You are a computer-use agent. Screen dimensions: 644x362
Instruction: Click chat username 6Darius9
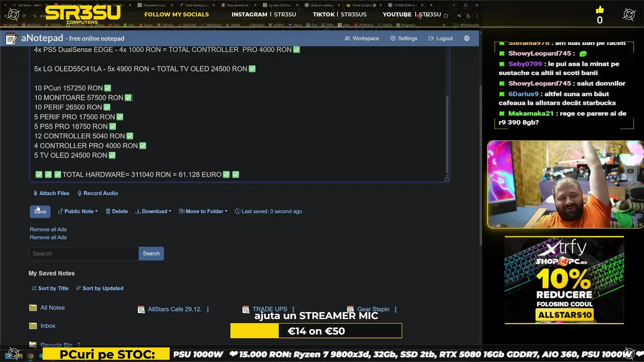pyautogui.click(x=523, y=94)
